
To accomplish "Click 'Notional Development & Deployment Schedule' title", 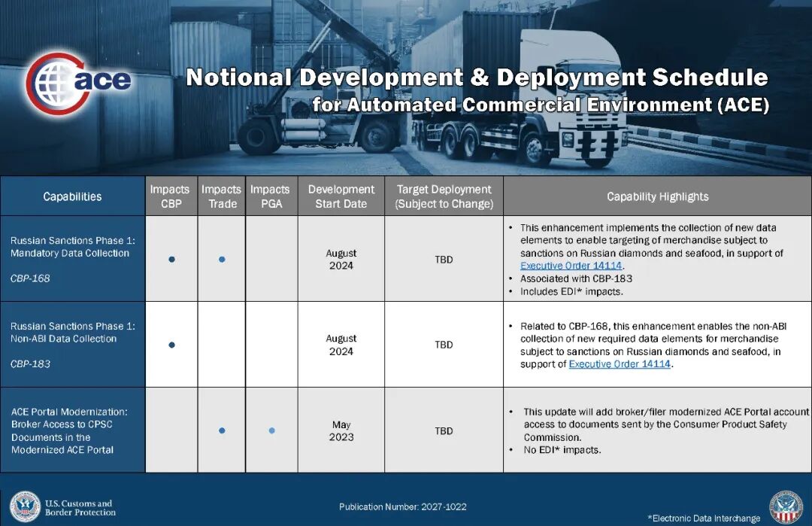I will (x=477, y=78).
